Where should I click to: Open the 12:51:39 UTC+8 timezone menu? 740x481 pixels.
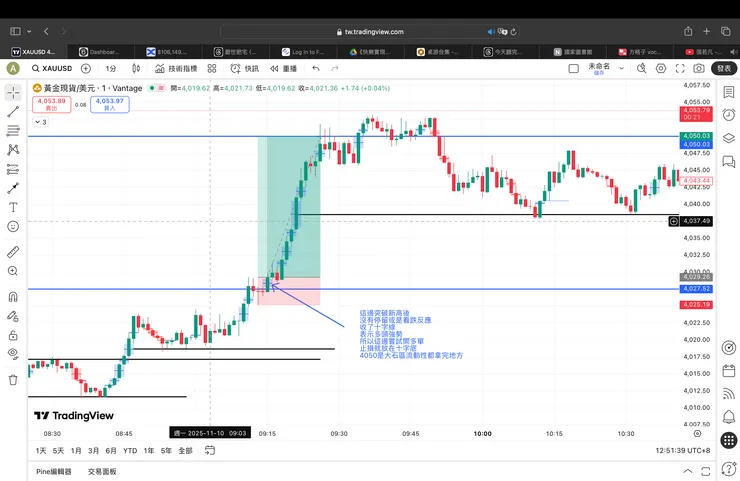click(682, 451)
